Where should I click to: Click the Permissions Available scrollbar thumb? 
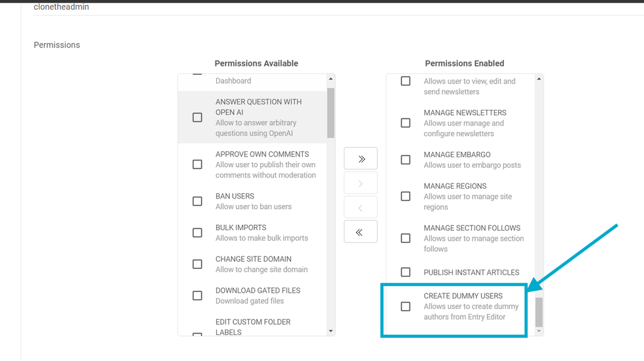click(331, 113)
